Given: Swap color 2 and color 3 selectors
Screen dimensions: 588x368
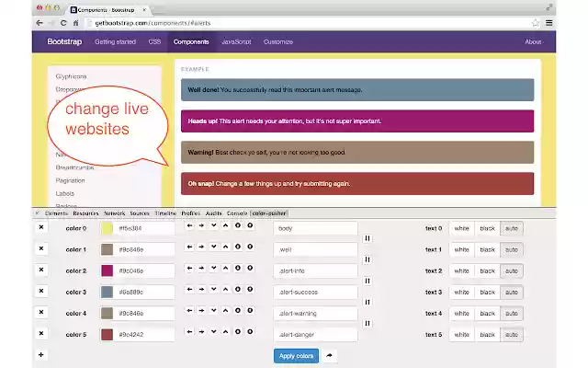Looking at the screenshot, I should pyautogui.click(x=367, y=281).
